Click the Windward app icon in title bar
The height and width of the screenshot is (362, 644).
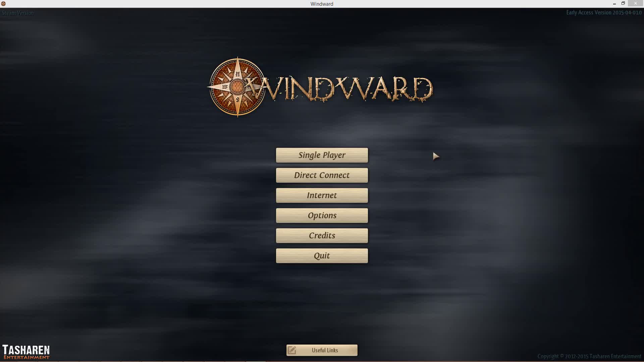tap(3, 4)
